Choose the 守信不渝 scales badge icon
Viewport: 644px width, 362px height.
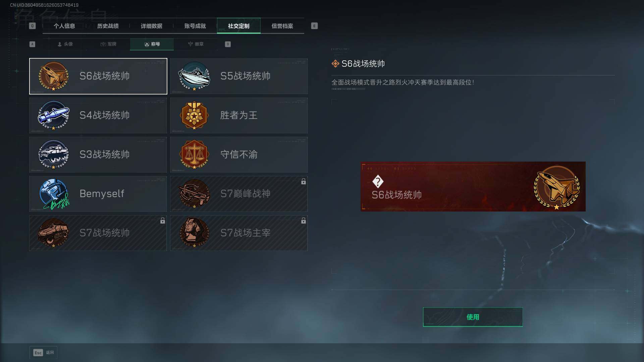pyautogui.click(x=194, y=155)
